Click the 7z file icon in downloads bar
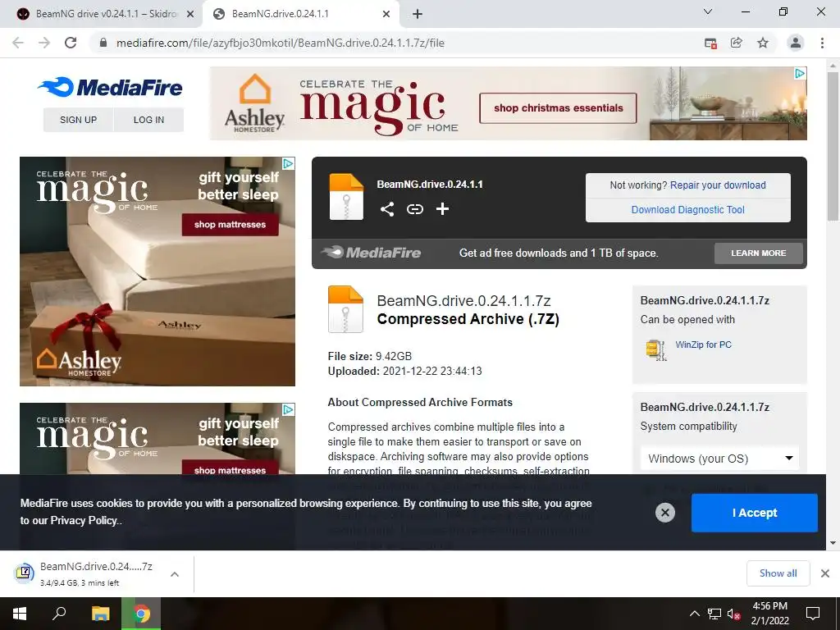 click(x=24, y=573)
